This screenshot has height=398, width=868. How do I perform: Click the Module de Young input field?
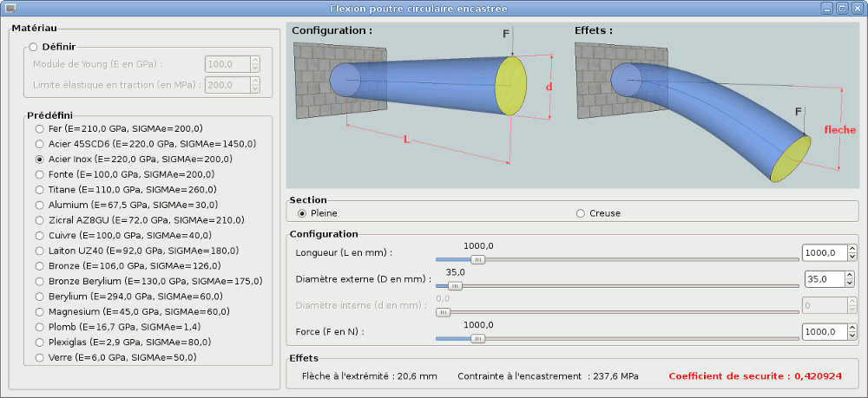[x=227, y=64]
